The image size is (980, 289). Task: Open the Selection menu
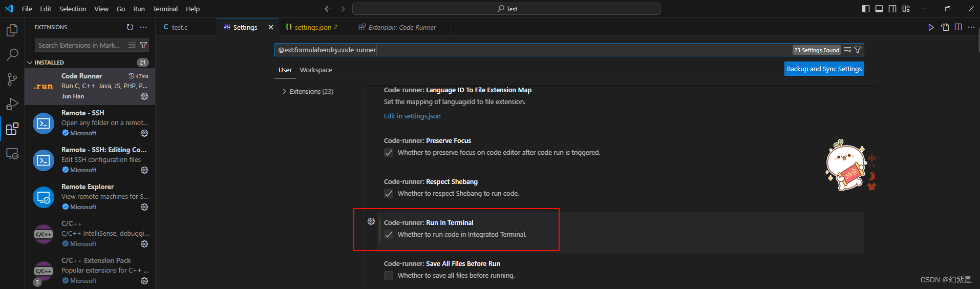click(x=73, y=9)
